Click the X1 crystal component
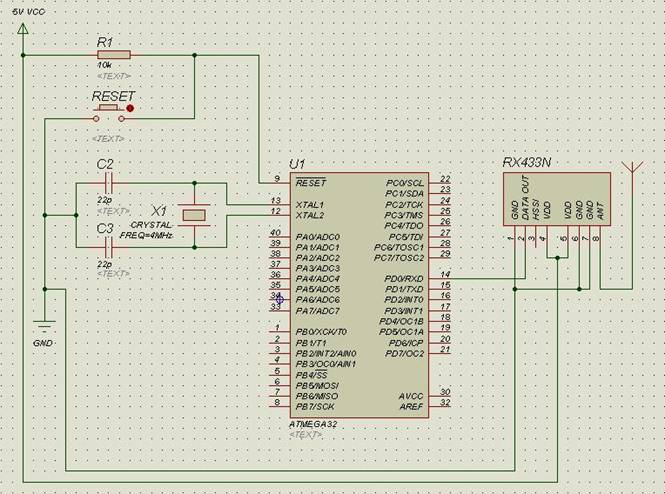 pos(199,213)
